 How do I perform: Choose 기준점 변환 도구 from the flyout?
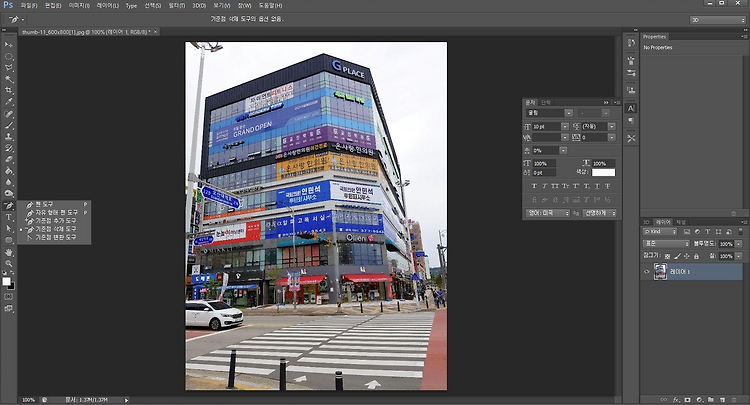[54, 237]
